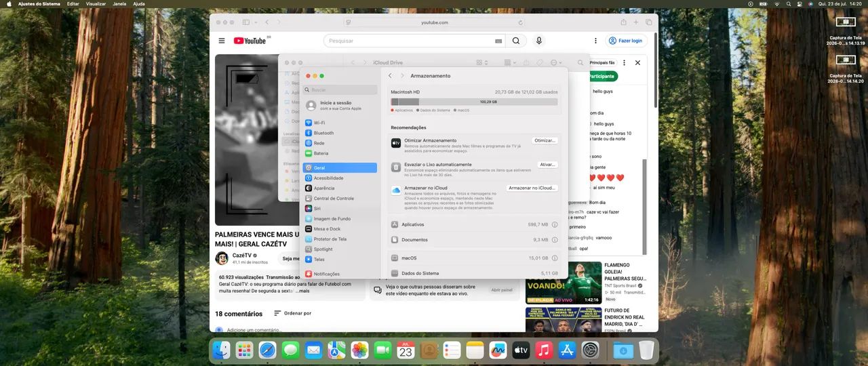Image resolution: width=868 pixels, height=366 pixels.
Task: Open the Ajuda menu
Action: click(x=139, y=3)
